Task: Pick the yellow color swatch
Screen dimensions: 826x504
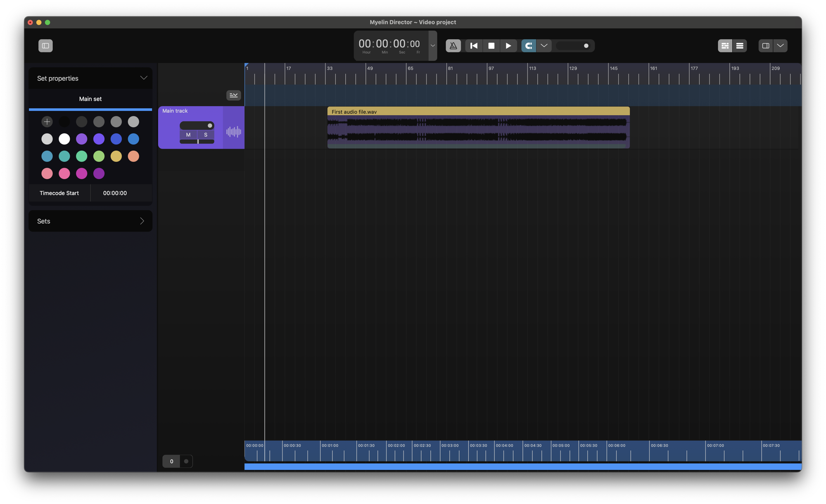Action: click(x=116, y=156)
